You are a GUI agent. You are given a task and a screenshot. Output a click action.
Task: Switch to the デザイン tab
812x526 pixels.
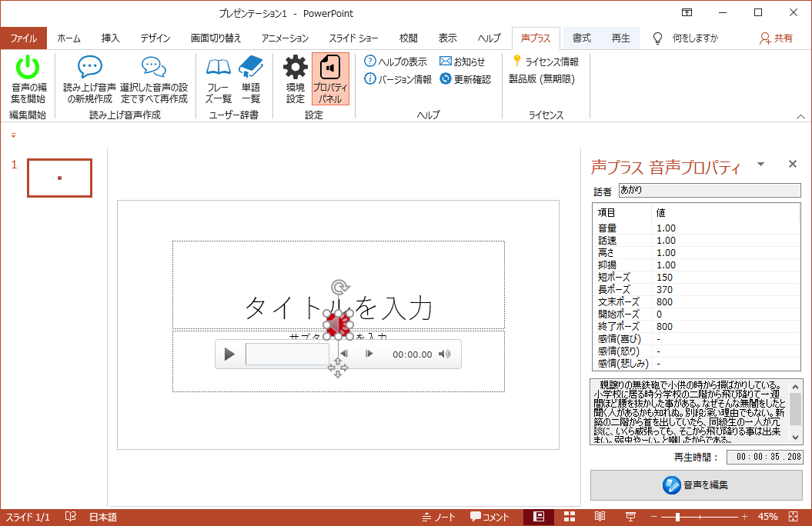pos(155,38)
